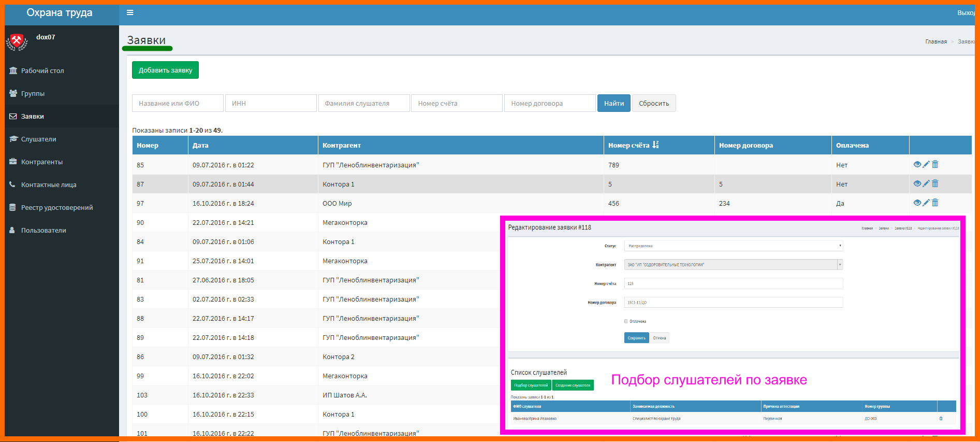Edit request 85 with pencil icon
980x442 pixels.
coord(926,164)
